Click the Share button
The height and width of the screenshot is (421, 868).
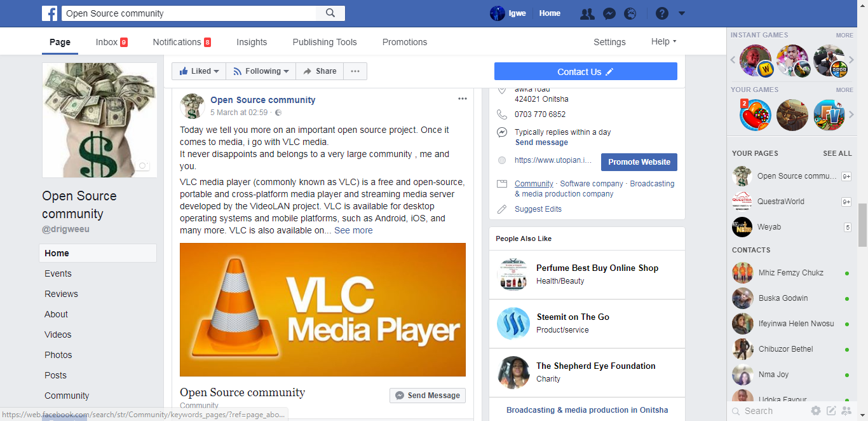320,71
